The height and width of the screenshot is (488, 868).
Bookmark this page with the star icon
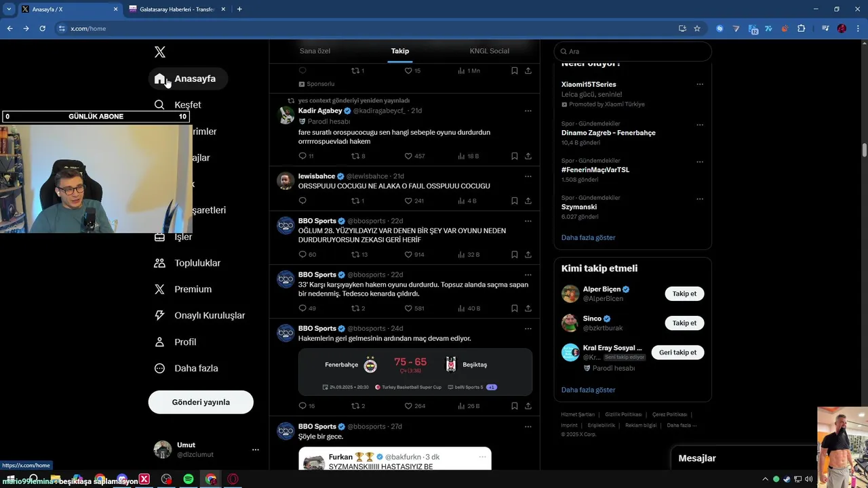click(x=696, y=28)
